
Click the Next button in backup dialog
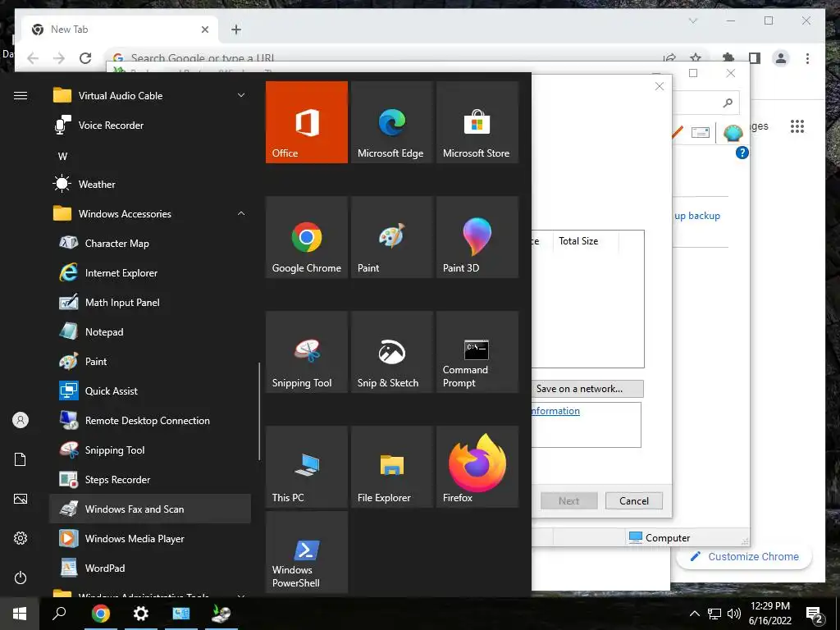pos(569,501)
